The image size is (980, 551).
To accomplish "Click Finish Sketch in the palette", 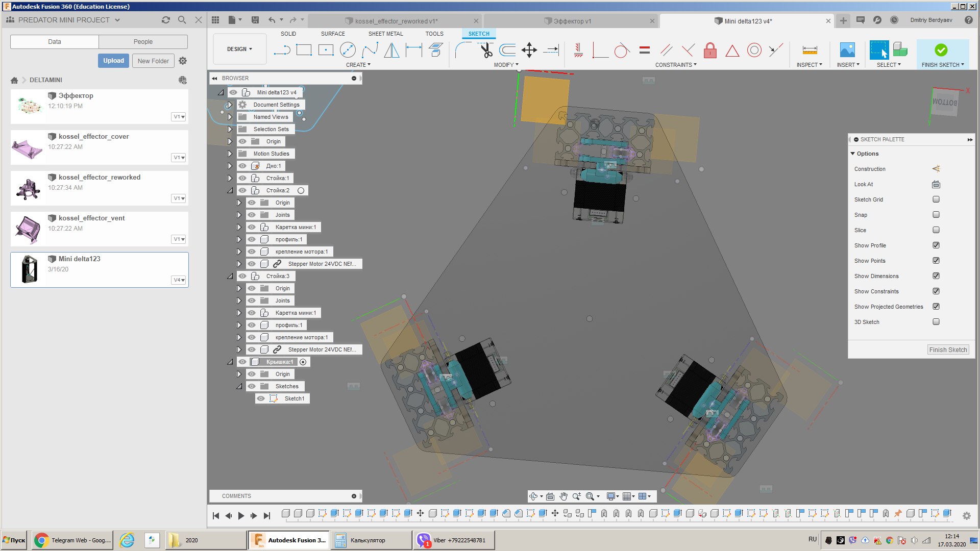I will [x=947, y=350].
